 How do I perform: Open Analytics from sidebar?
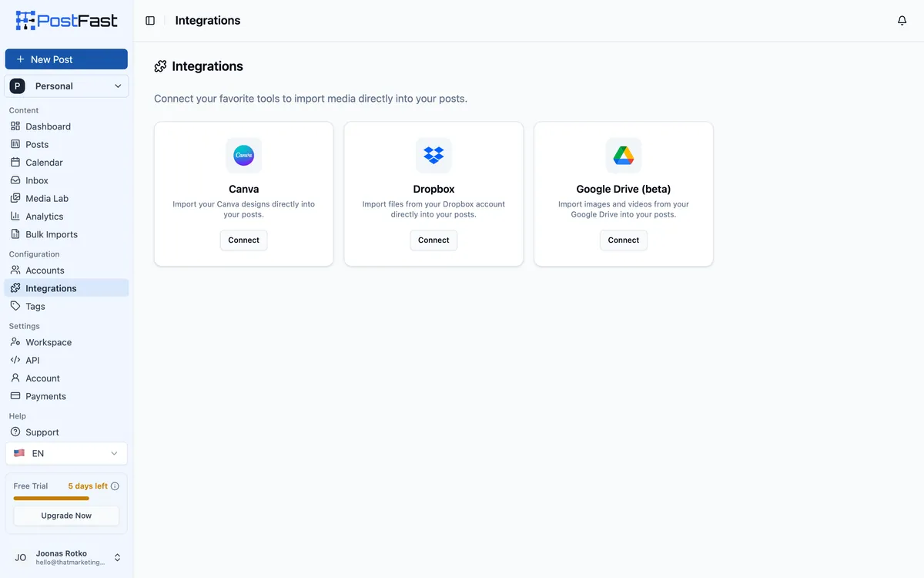coord(66,216)
